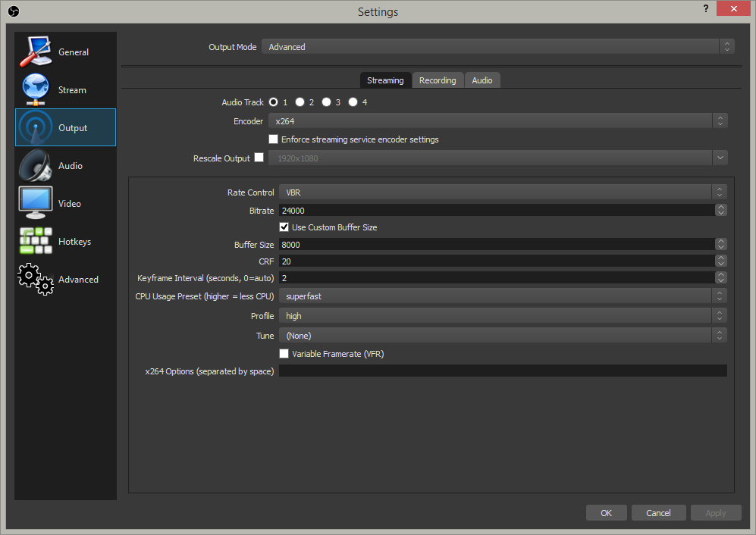Image resolution: width=756 pixels, height=535 pixels.
Task: Open the General settings icon
Action: [x=36, y=52]
